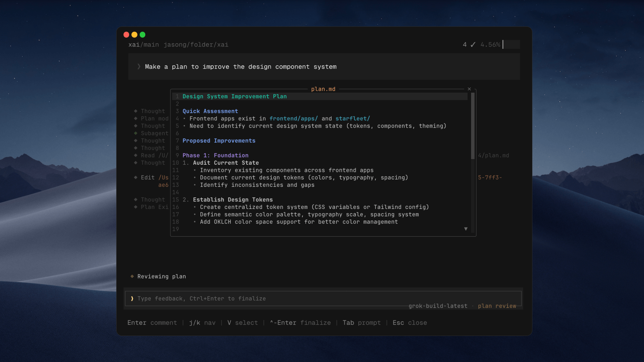
Task: Click the green maximize window button
Action: pyautogui.click(x=142, y=35)
